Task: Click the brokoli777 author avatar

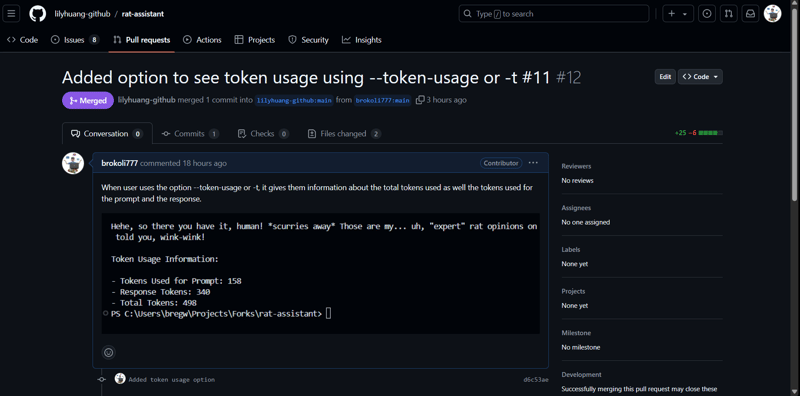Action: pos(73,163)
